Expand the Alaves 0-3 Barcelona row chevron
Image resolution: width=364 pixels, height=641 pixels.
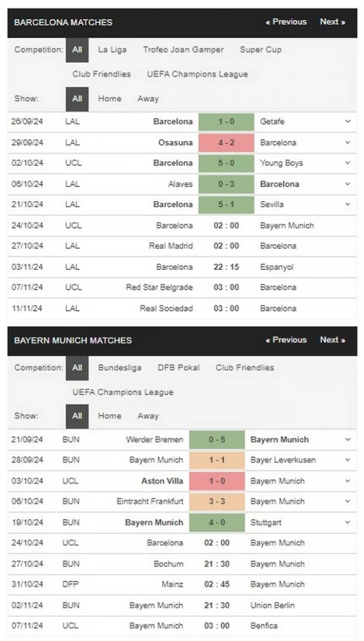click(348, 184)
